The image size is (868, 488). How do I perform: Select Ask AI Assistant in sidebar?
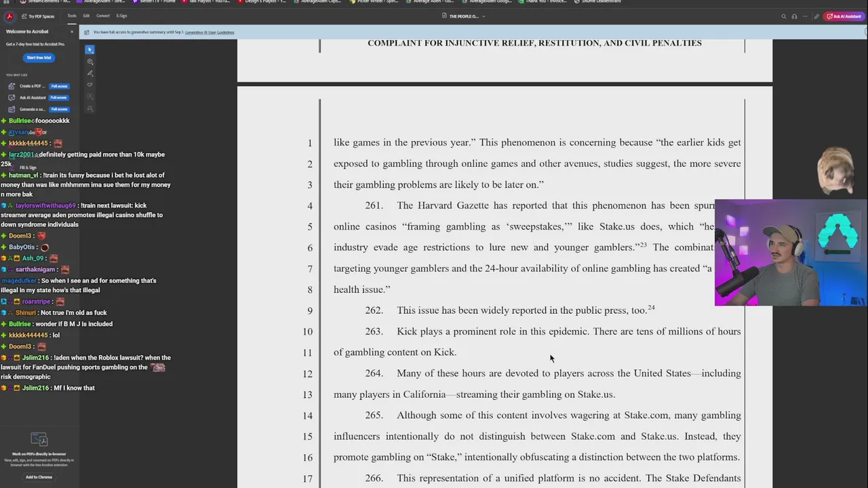click(x=33, y=98)
